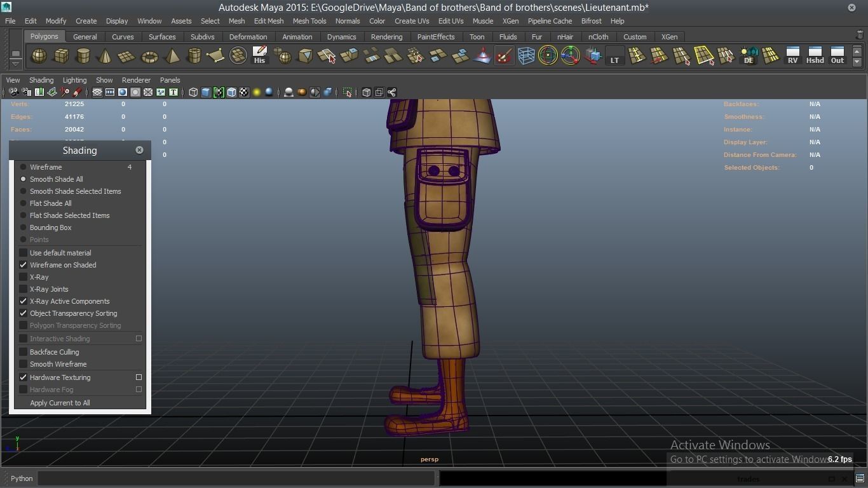
Task: Switch to the Deformation shelf tab
Action: coord(248,37)
